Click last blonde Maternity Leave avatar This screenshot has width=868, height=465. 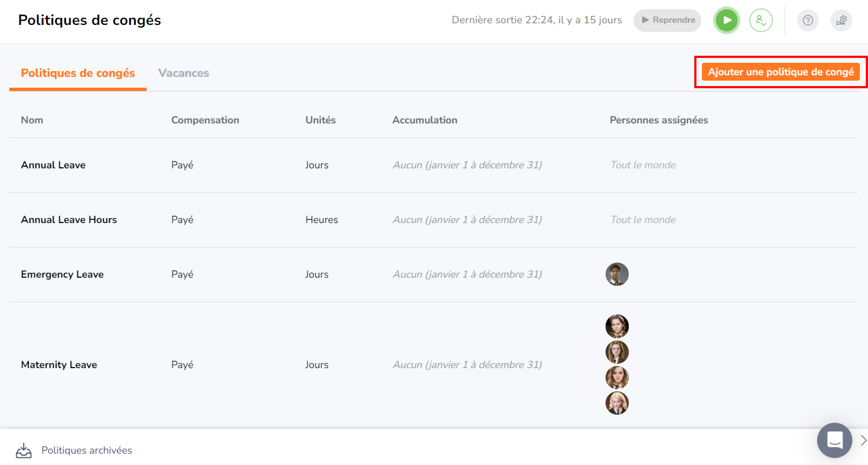click(617, 403)
